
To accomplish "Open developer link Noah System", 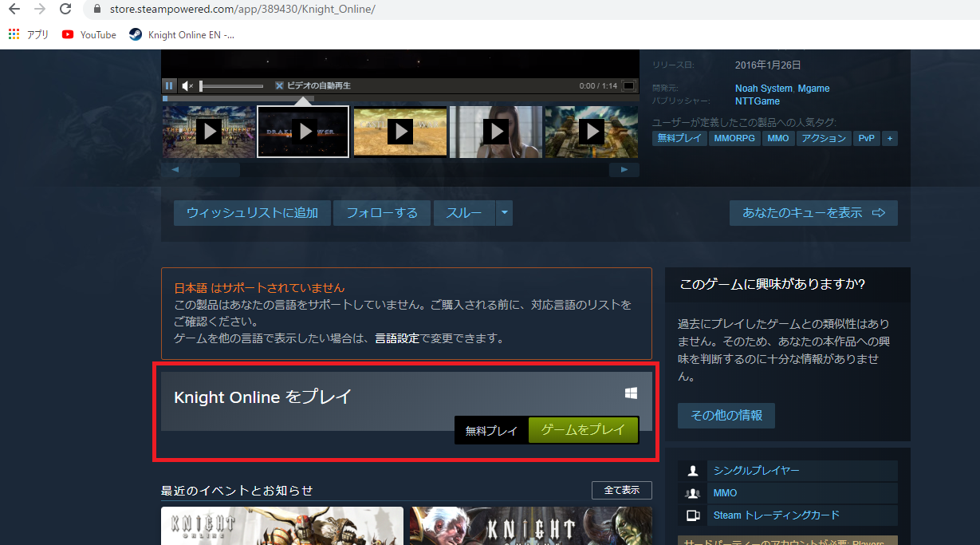I will [763, 89].
